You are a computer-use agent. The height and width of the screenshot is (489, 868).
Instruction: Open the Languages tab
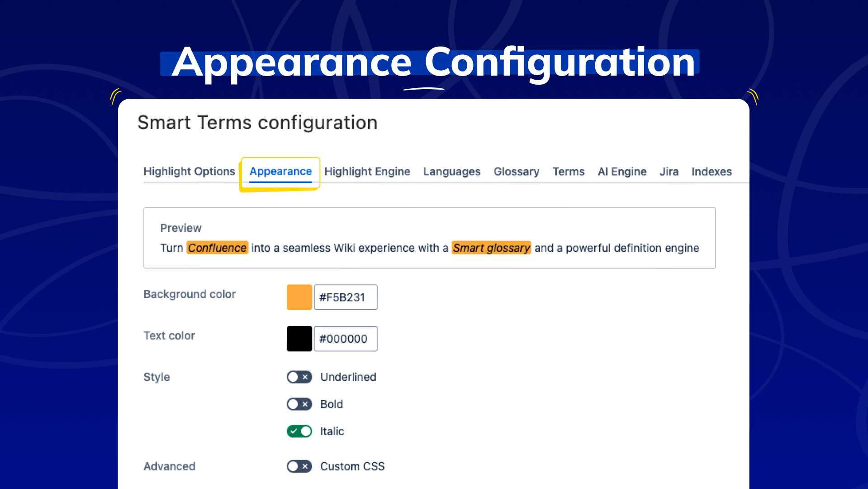tap(451, 172)
